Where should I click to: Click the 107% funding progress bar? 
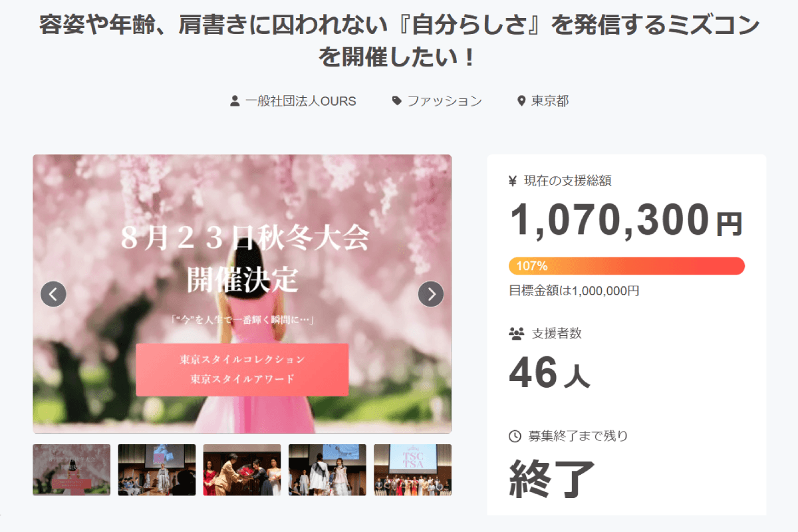click(626, 266)
